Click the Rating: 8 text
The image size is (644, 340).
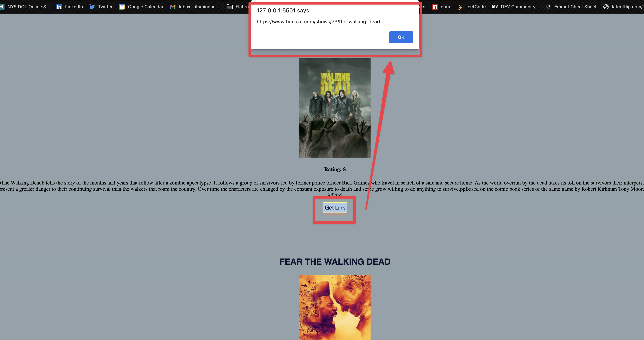tap(335, 169)
